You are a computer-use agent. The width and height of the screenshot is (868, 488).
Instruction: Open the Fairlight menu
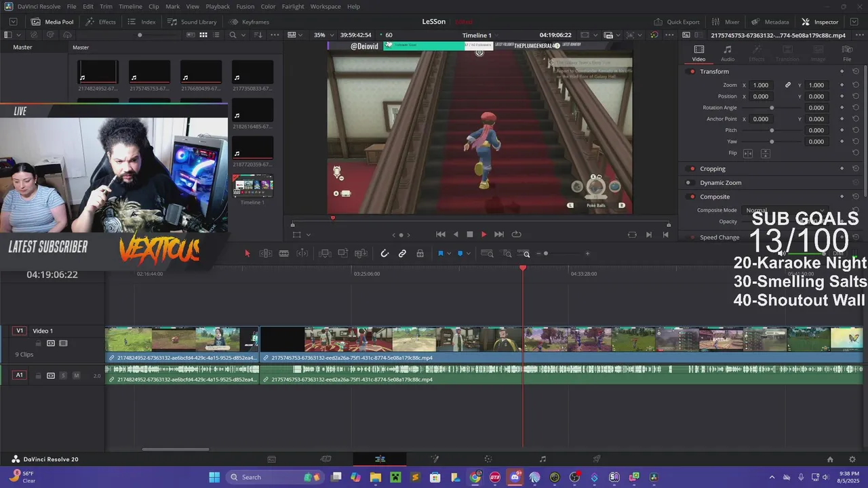coord(293,6)
